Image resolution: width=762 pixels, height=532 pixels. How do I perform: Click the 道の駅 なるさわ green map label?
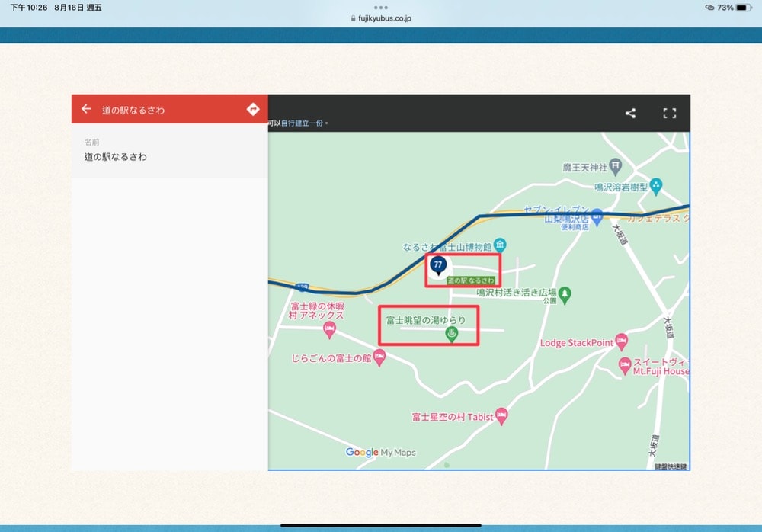tap(470, 280)
